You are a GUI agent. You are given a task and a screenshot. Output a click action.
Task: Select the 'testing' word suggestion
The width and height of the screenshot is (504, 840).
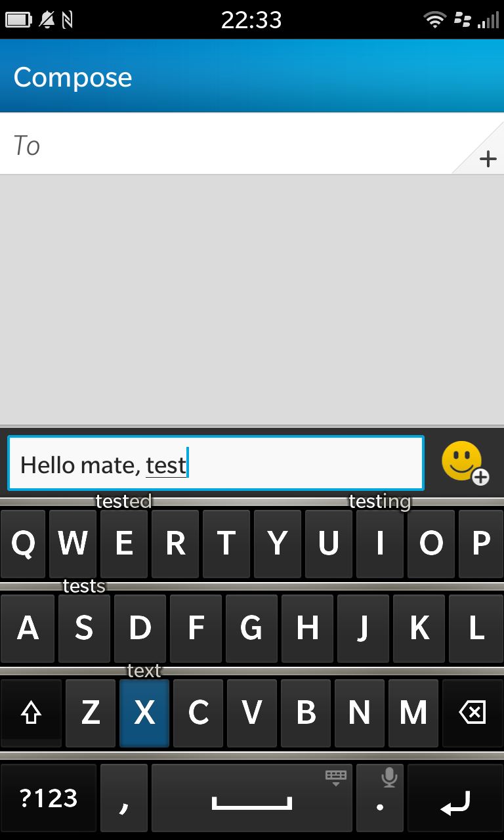pos(379,501)
